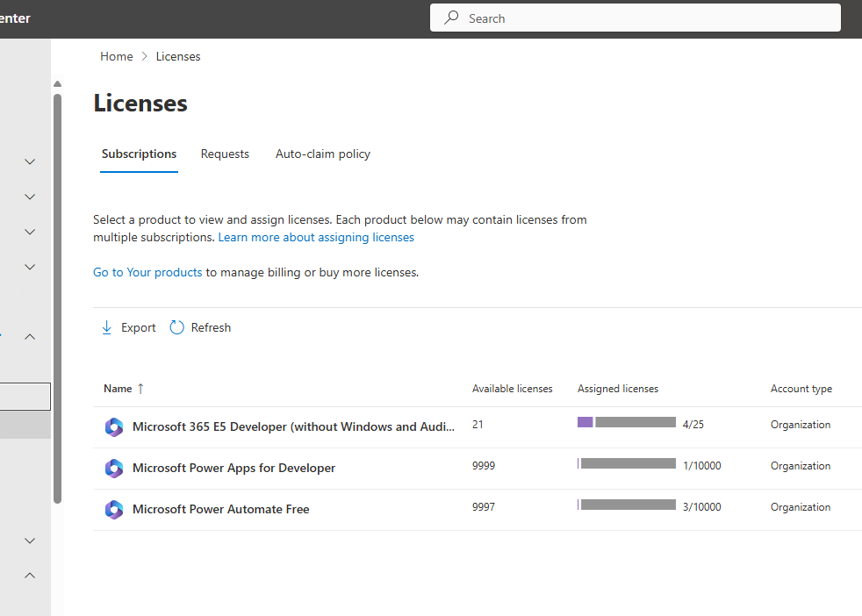Click the Account type column header
The width and height of the screenshot is (862, 616).
click(801, 389)
